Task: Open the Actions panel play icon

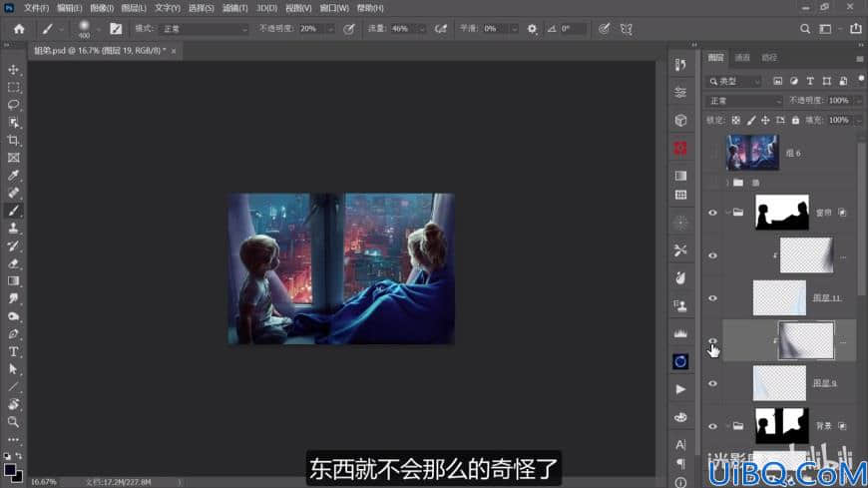Action: pos(680,389)
